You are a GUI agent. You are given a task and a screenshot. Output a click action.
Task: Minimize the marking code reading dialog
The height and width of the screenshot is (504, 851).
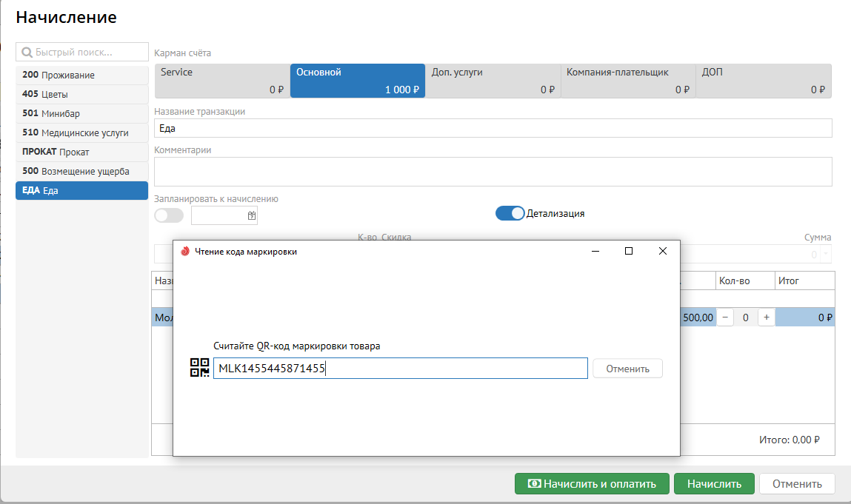595,252
